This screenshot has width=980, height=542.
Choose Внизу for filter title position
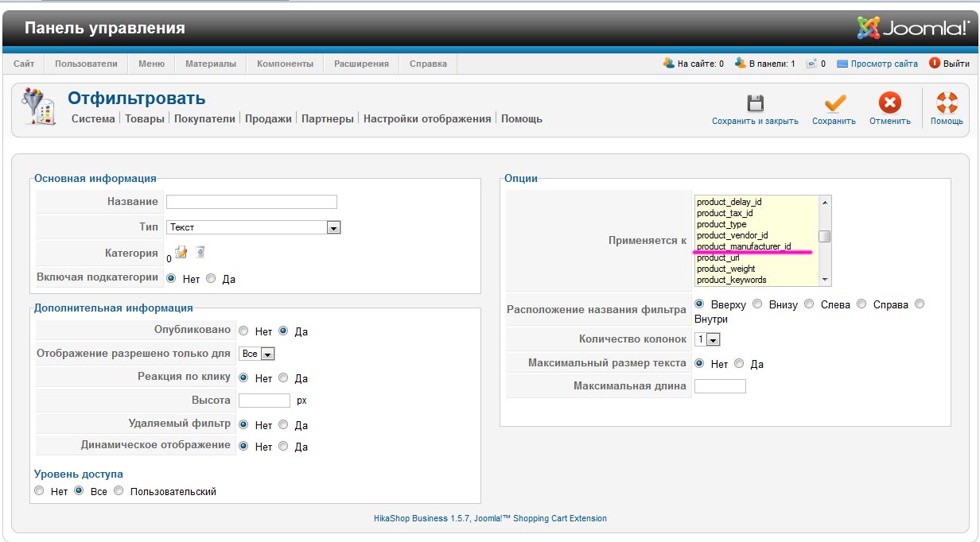pos(757,304)
